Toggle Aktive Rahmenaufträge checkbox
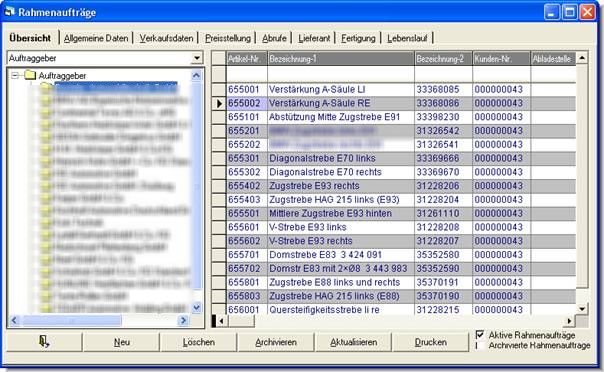This screenshot has width=604, height=372. (480, 334)
